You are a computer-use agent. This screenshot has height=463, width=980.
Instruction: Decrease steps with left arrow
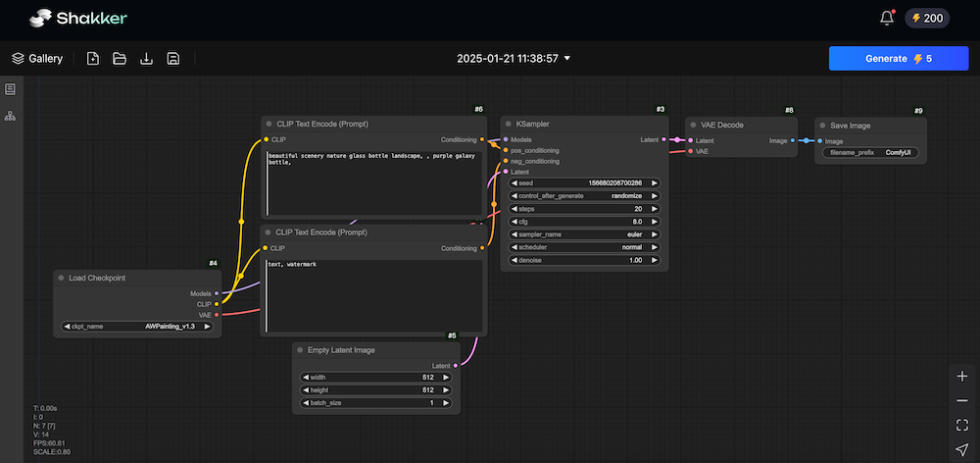pyautogui.click(x=514, y=209)
